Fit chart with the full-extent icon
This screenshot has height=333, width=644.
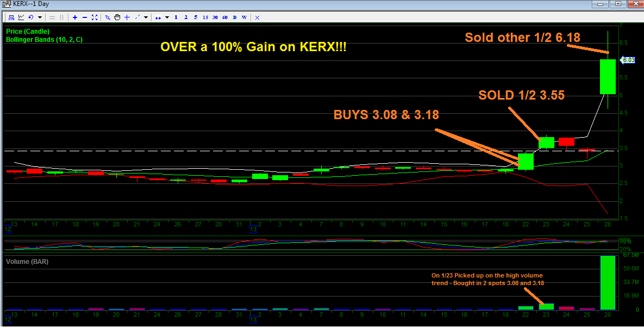point(95,17)
